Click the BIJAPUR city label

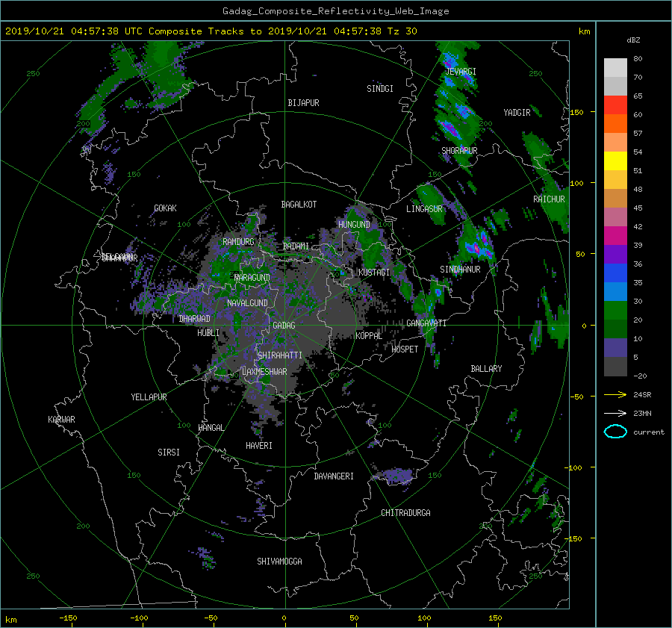(303, 103)
